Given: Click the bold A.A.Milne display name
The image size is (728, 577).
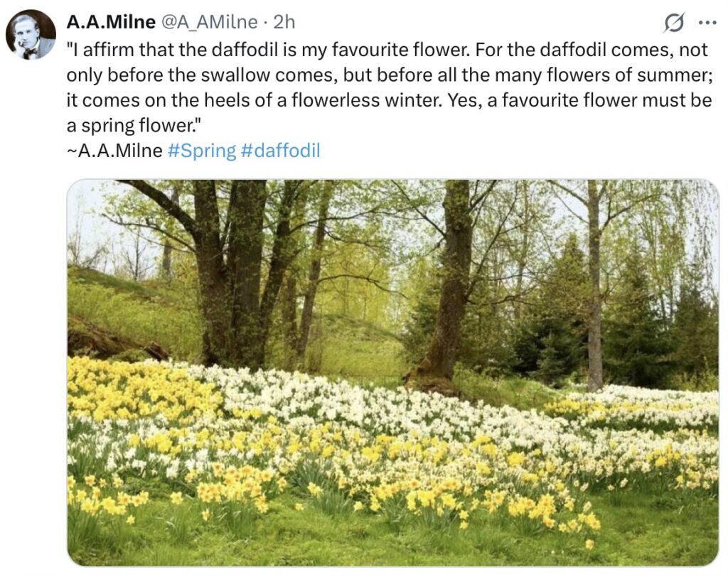Looking at the screenshot, I should [x=111, y=22].
